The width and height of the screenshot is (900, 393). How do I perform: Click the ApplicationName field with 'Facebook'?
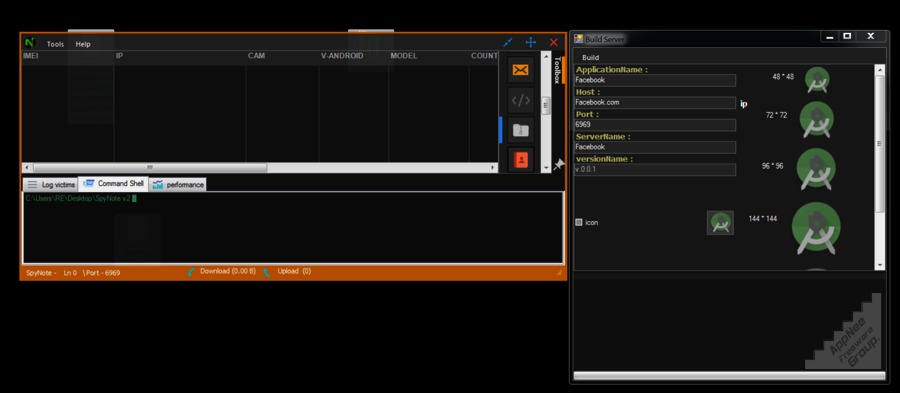click(655, 80)
